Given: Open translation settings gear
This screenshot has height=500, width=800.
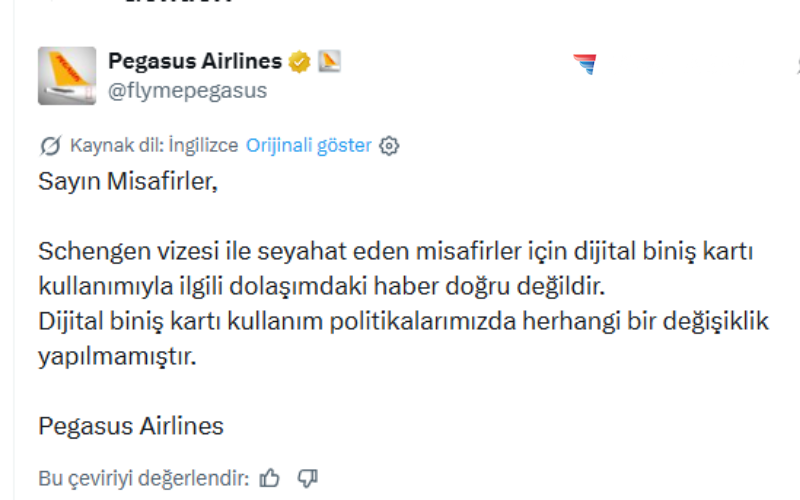Looking at the screenshot, I should 390,146.
